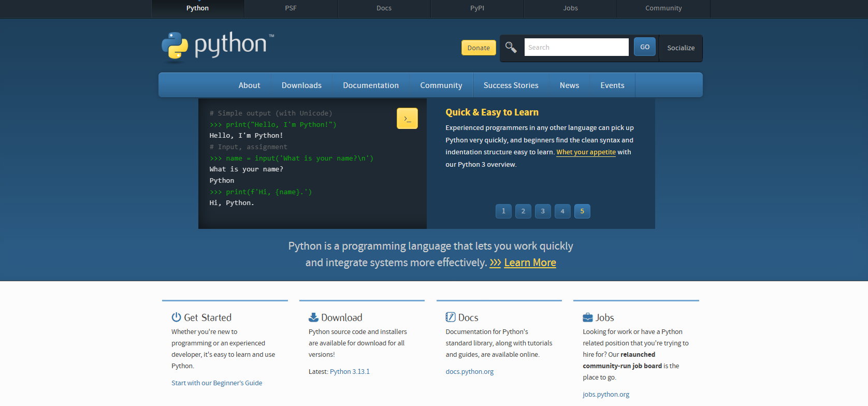
Task: Show slide 2 of the carousel
Action: pyautogui.click(x=523, y=211)
